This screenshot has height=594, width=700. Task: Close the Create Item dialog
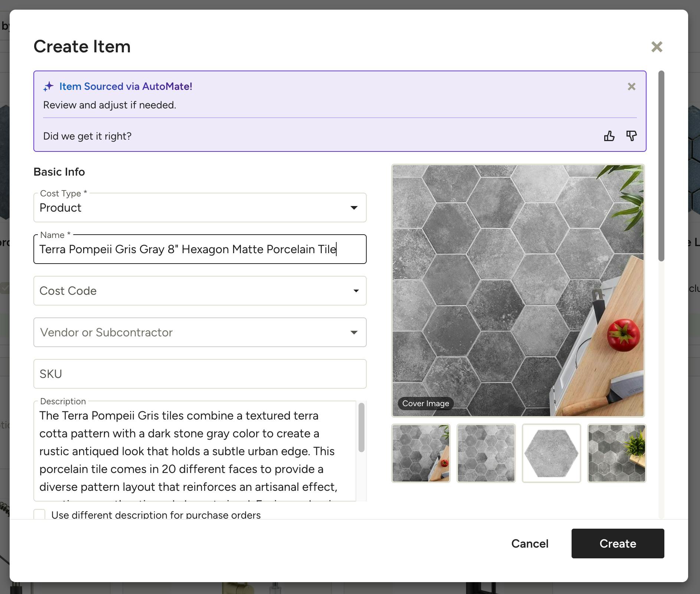point(657,47)
